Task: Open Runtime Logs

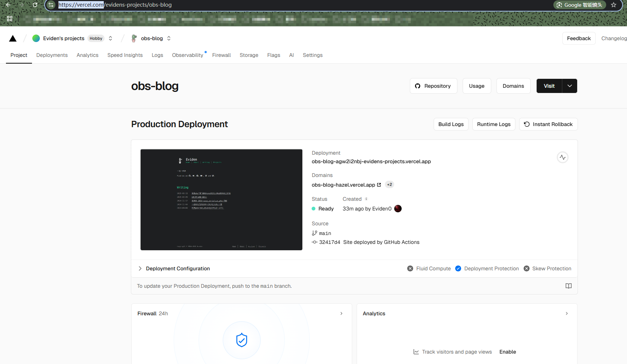Action: [493, 124]
